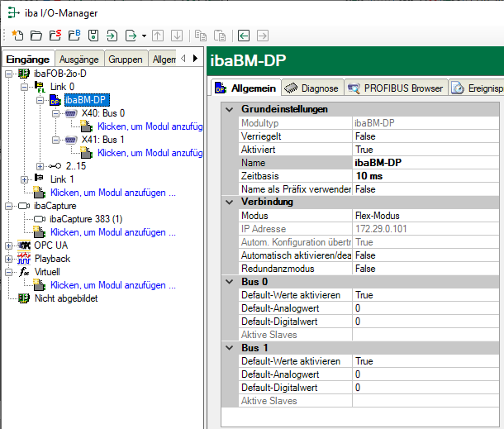Image resolution: width=504 pixels, height=429 pixels.
Task: Click the open folder toolbar icon
Action: (36, 36)
